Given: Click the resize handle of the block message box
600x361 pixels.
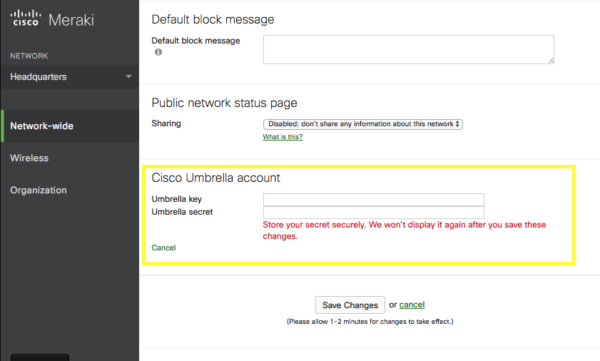Looking at the screenshot, I should point(551,60).
